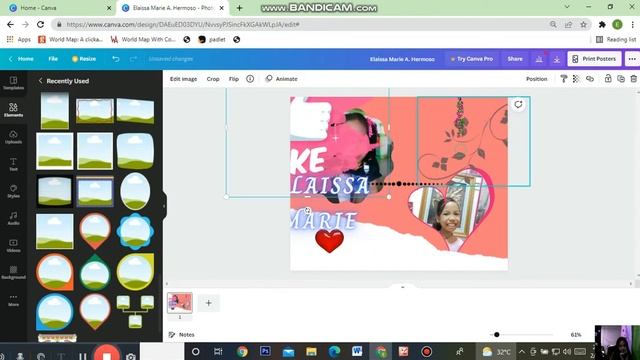Click the red heart on canvas
Image resolution: width=640 pixels, height=360 pixels.
click(329, 240)
